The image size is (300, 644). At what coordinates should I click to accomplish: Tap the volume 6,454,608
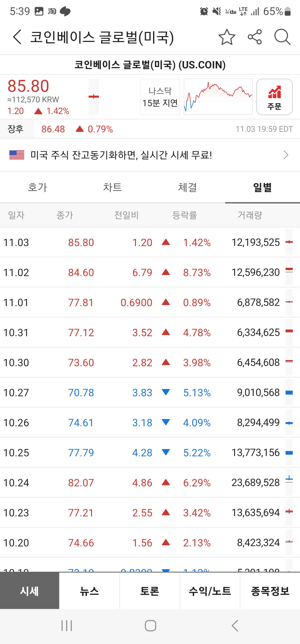258,363
